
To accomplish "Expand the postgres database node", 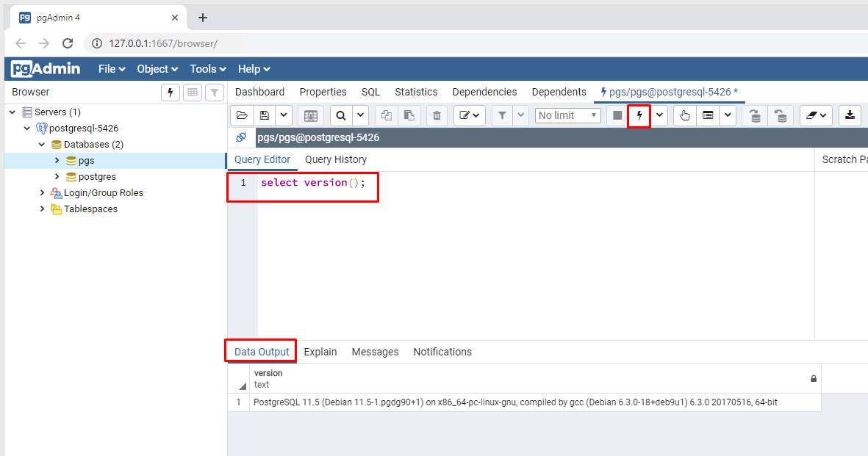I will point(57,177).
